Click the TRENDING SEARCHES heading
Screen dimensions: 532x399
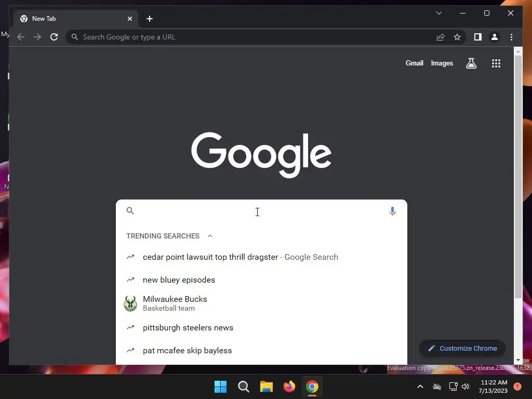[163, 236]
